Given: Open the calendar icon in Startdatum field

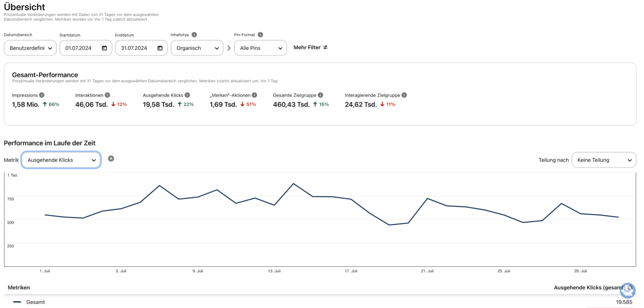Looking at the screenshot, I should click(104, 48).
